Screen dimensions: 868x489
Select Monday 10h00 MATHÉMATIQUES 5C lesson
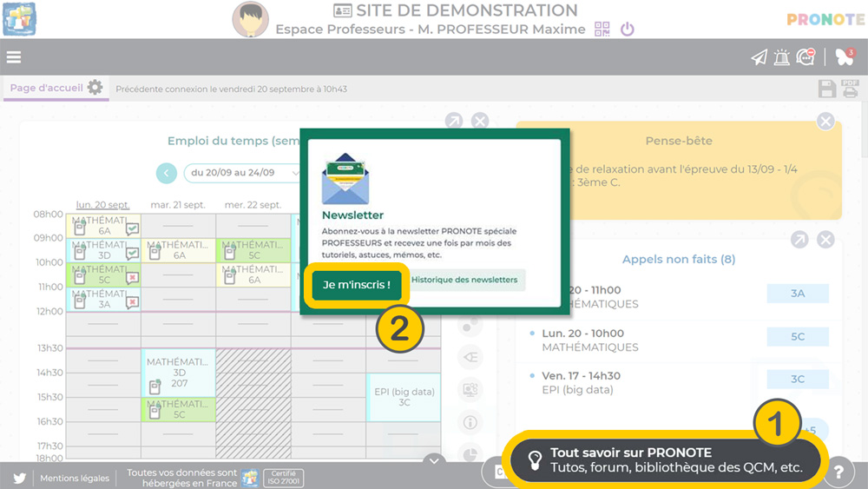(x=103, y=274)
